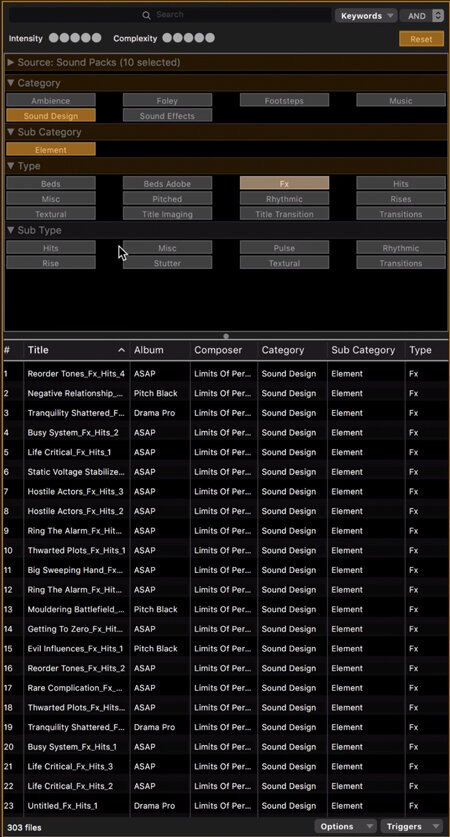
Task: Toggle the Foley category filter
Action: (167, 100)
